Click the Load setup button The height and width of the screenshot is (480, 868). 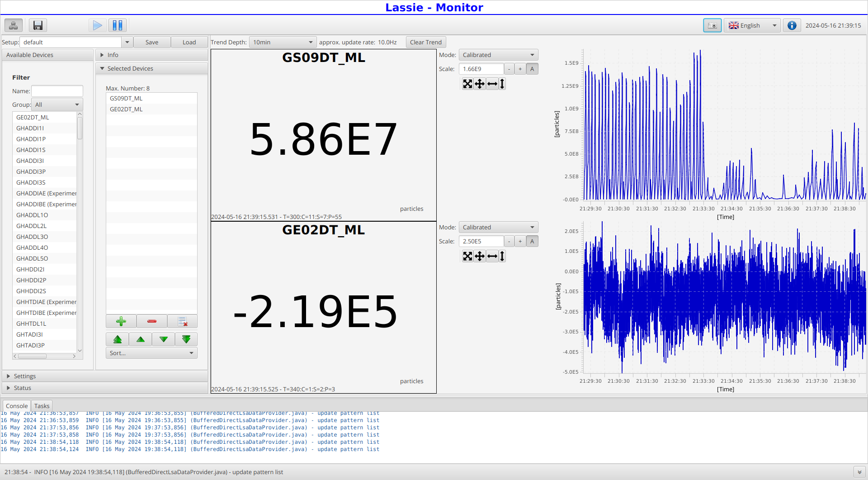[x=189, y=42]
